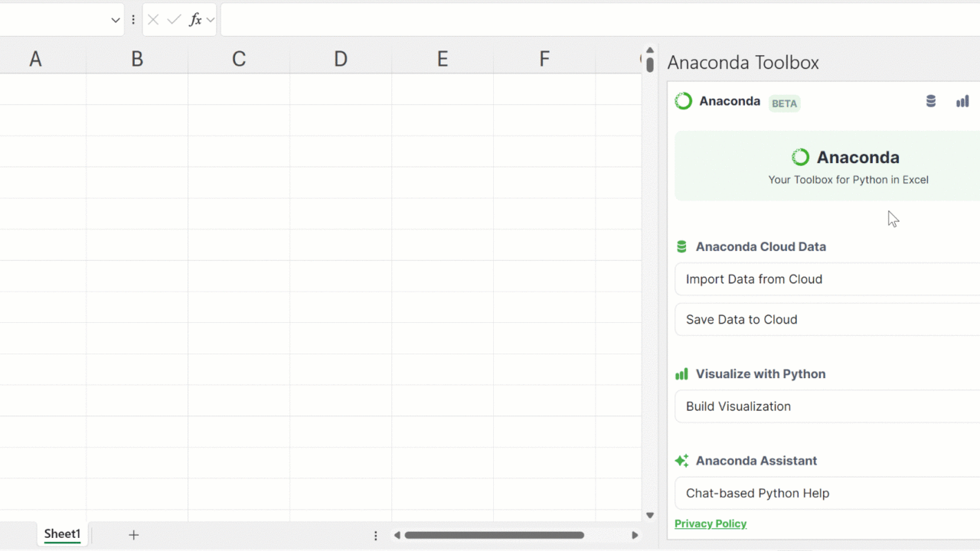Add a new sheet with the plus icon
Viewport: 980px width, 551px height.
(133, 535)
